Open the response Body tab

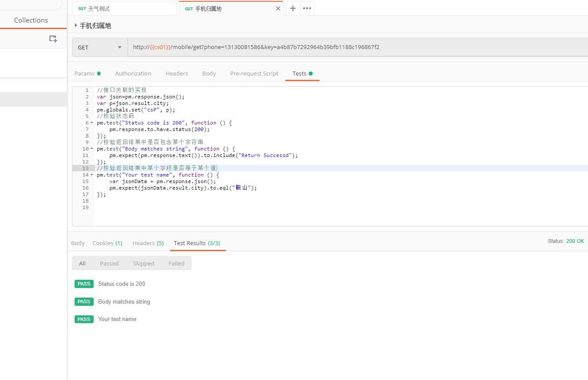coord(78,243)
